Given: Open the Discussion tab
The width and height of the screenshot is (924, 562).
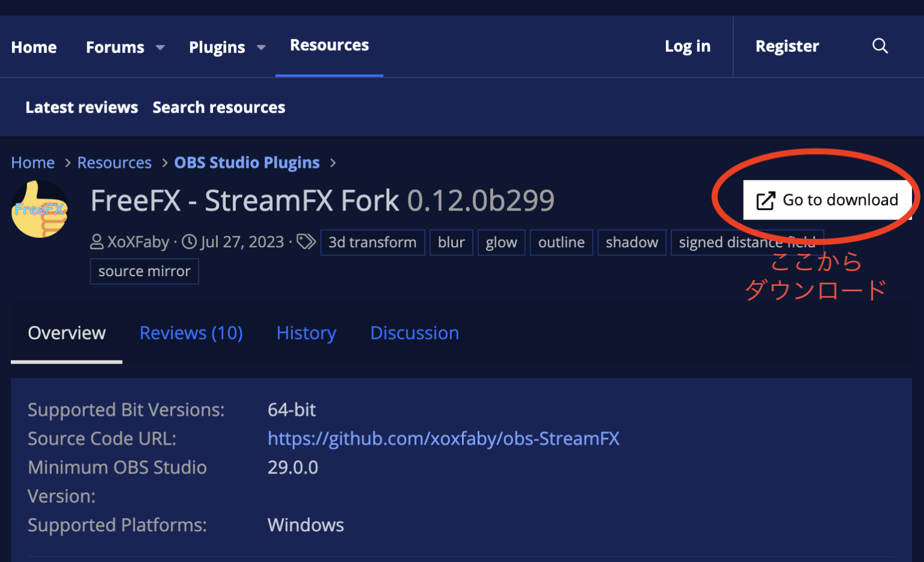Looking at the screenshot, I should 414,333.
